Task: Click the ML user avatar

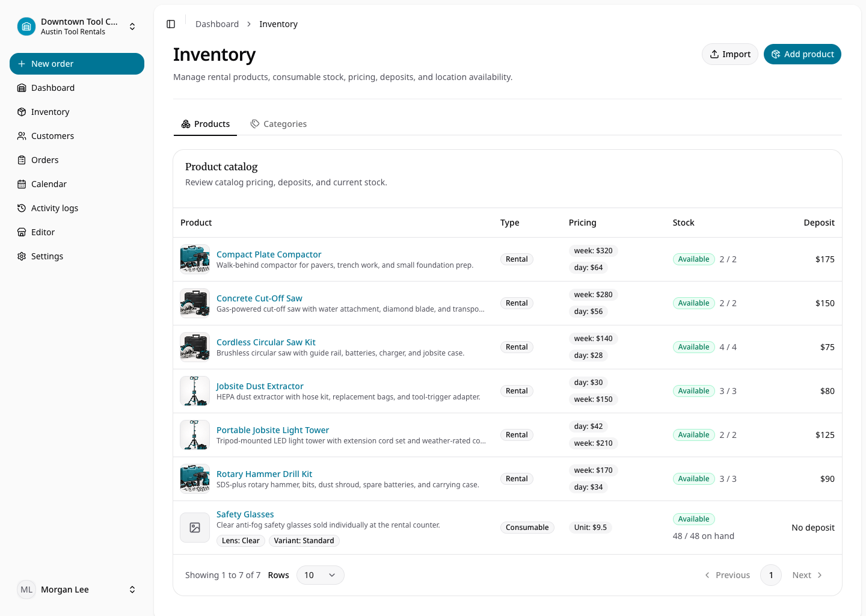Action: (x=26, y=590)
